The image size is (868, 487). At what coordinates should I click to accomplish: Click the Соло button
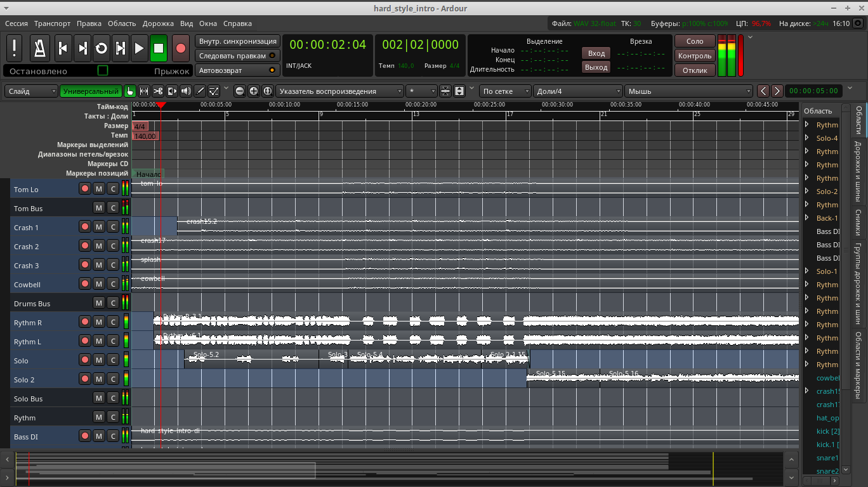(x=695, y=41)
